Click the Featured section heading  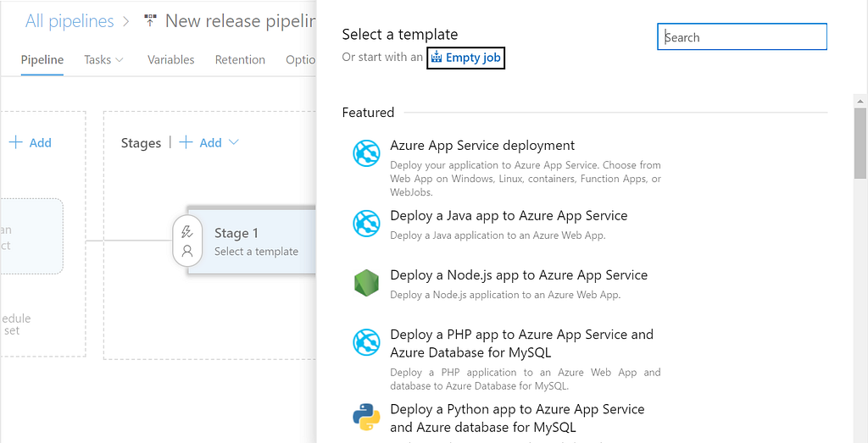(368, 113)
